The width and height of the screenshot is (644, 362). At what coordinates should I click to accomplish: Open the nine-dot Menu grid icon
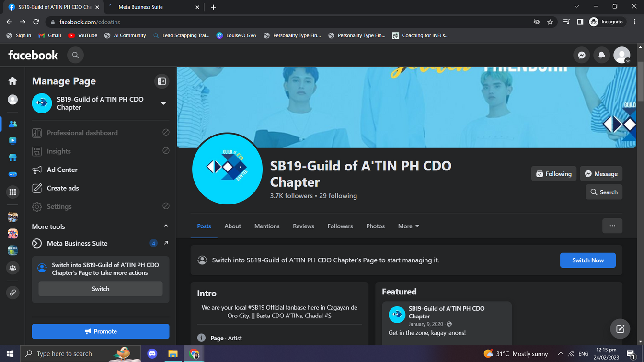[12, 192]
